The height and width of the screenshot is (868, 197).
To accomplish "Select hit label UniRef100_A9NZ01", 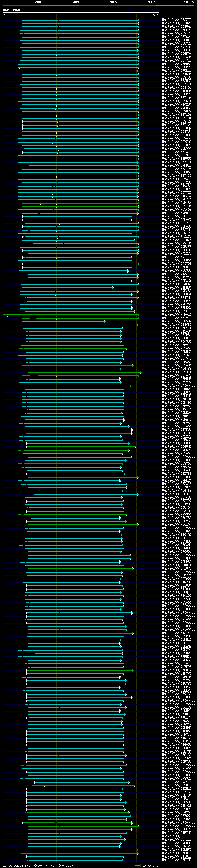I will pyautogui.click(x=176, y=304).
